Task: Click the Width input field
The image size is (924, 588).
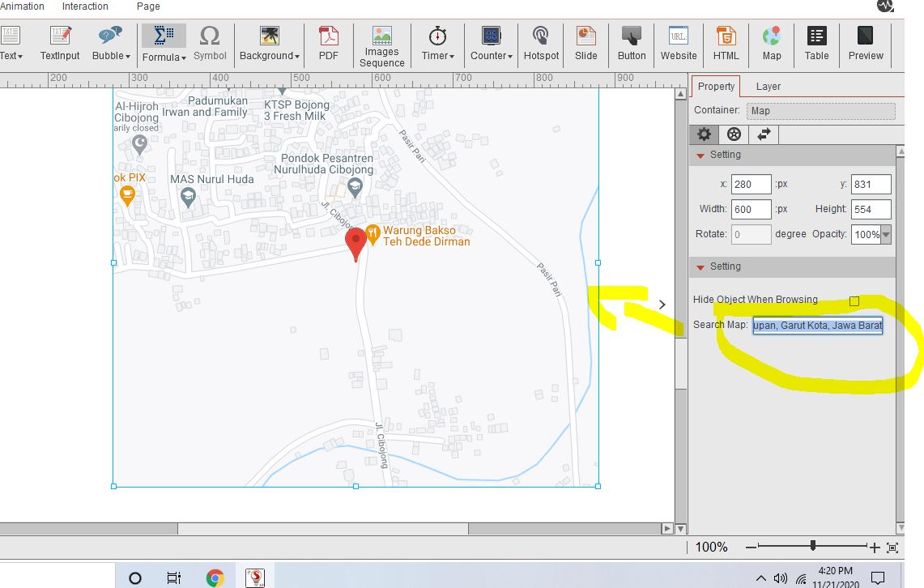Action: point(751,209)
